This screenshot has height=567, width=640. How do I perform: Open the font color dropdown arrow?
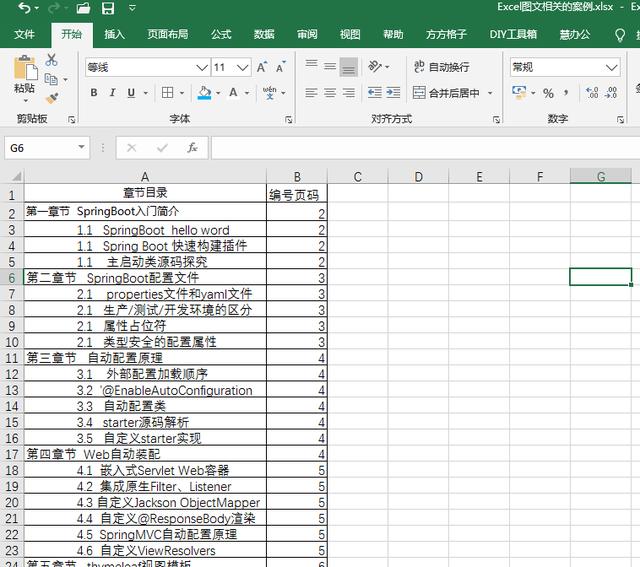point(247,93)
